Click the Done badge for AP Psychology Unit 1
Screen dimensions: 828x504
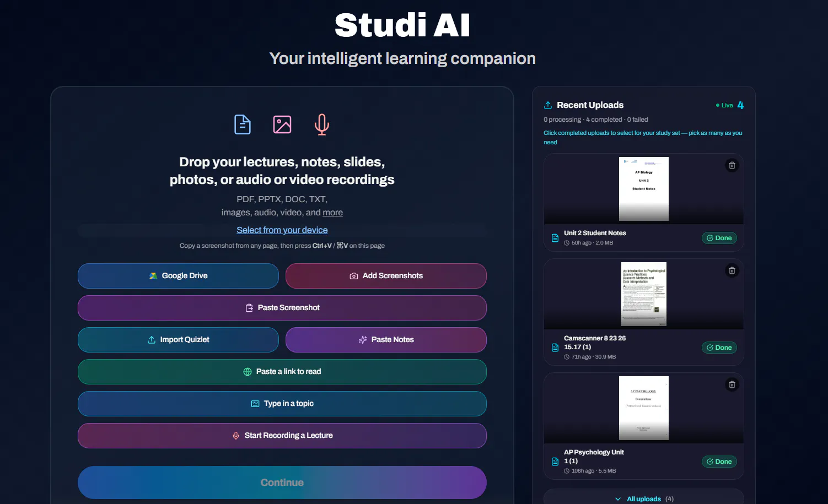[x=719, y=462]
